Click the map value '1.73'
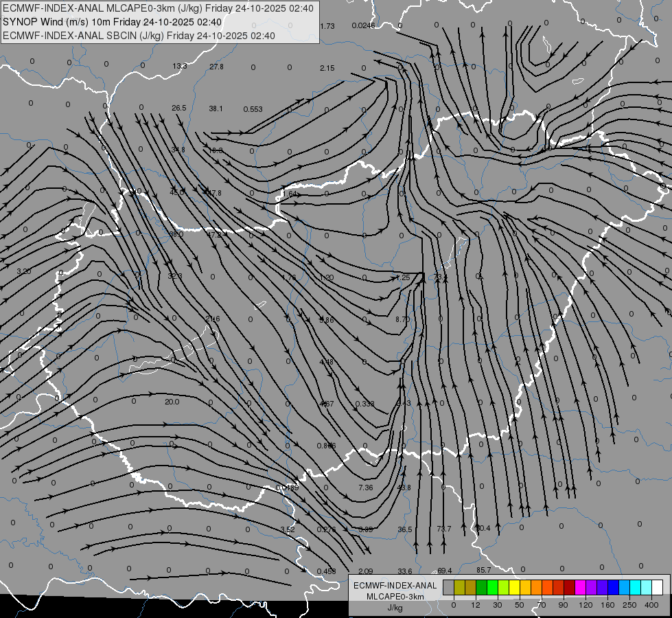 pyautogui.click(x=327, y=26)
